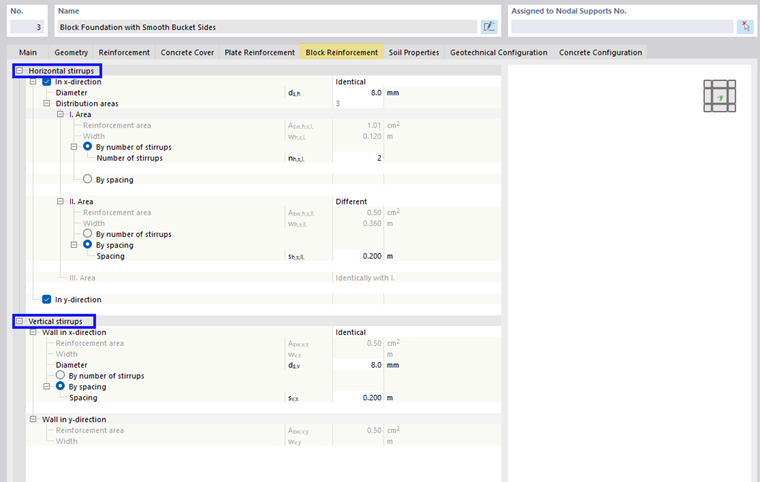Collapse By spacing node under Wall in x-direction
The image size is (760, 482).
[x=47, y=386]
